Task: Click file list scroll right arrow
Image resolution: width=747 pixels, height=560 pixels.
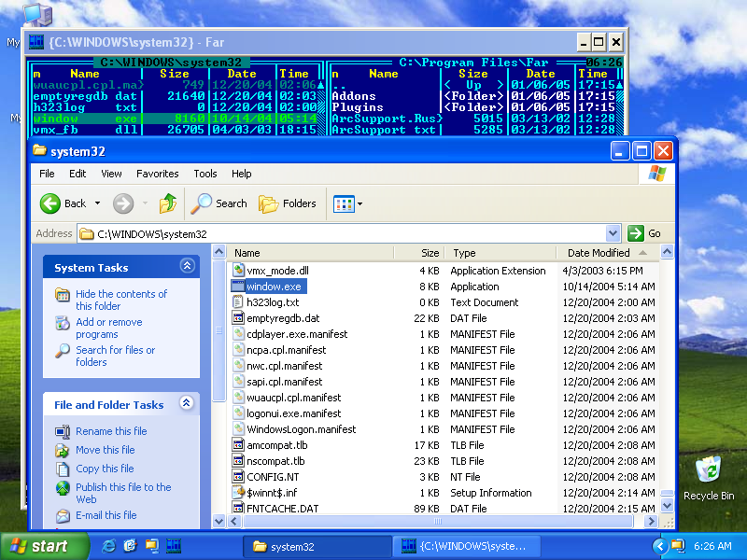Action: [651, 522]
